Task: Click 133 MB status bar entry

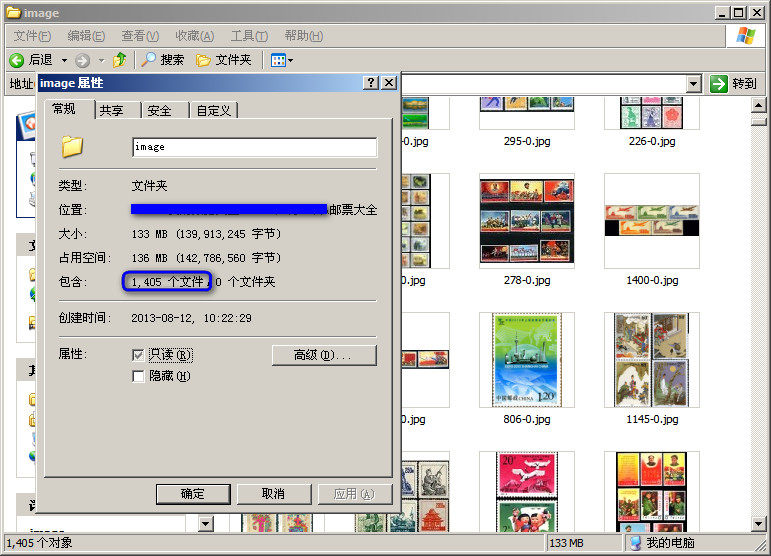Action: pyautogui.click(x=566, y=543)
